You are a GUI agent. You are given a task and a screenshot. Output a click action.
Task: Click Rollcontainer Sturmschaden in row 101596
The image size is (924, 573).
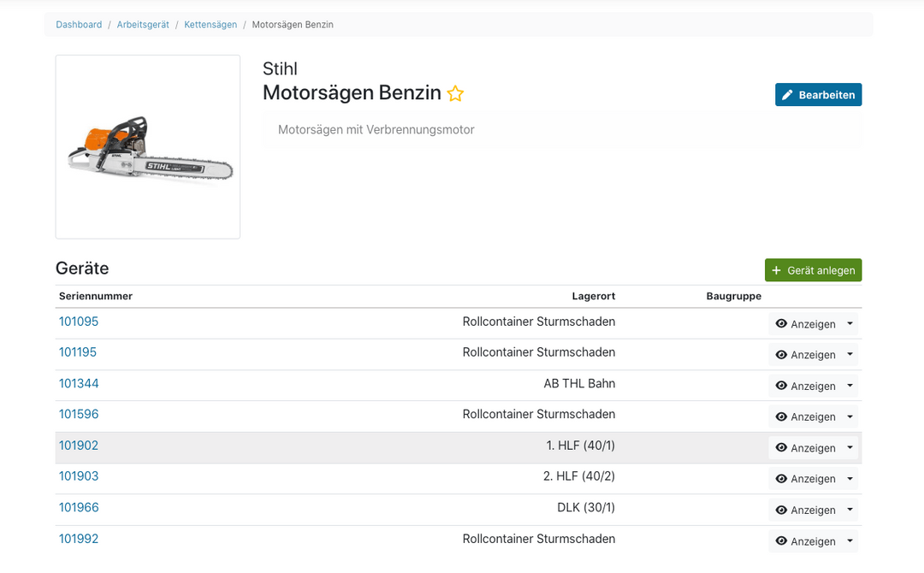(539, 414)
